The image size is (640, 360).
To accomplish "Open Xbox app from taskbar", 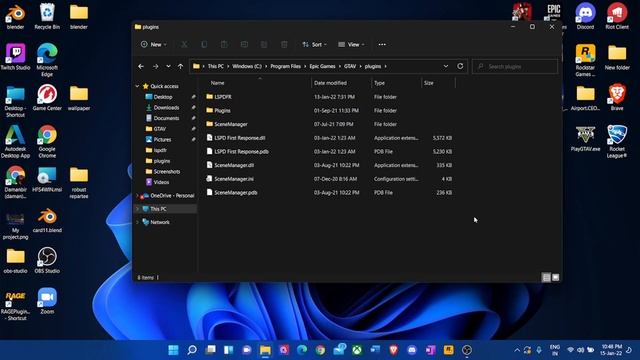I will (357, 350).
